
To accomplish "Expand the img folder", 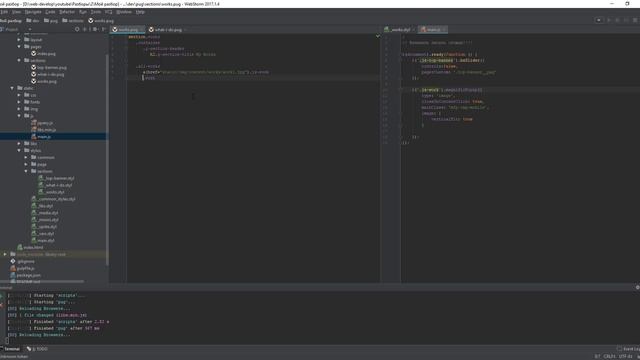I will click(19, 109).
